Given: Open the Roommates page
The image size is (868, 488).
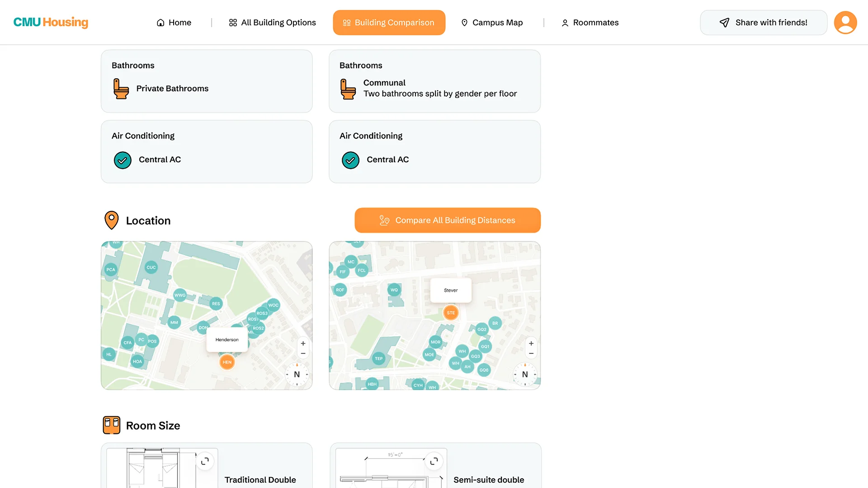Looking at the screenshot, I should [590, 23].
